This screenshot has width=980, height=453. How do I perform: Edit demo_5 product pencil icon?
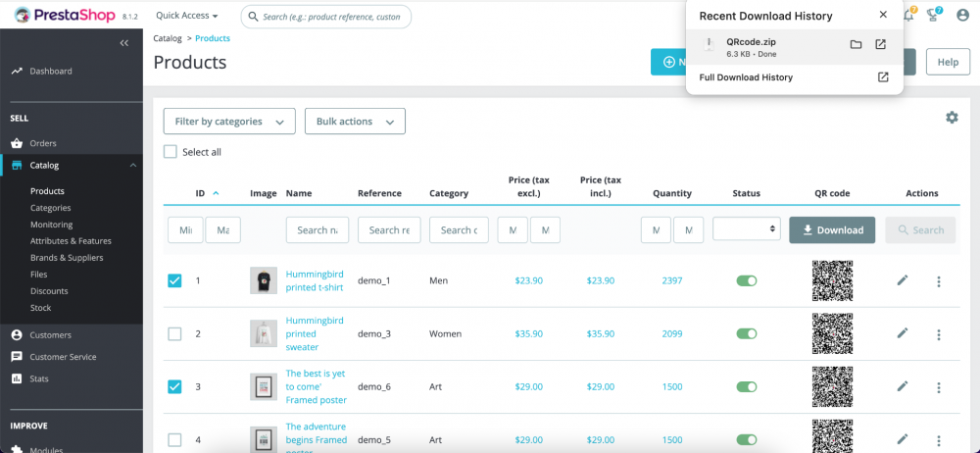point(902,439)
